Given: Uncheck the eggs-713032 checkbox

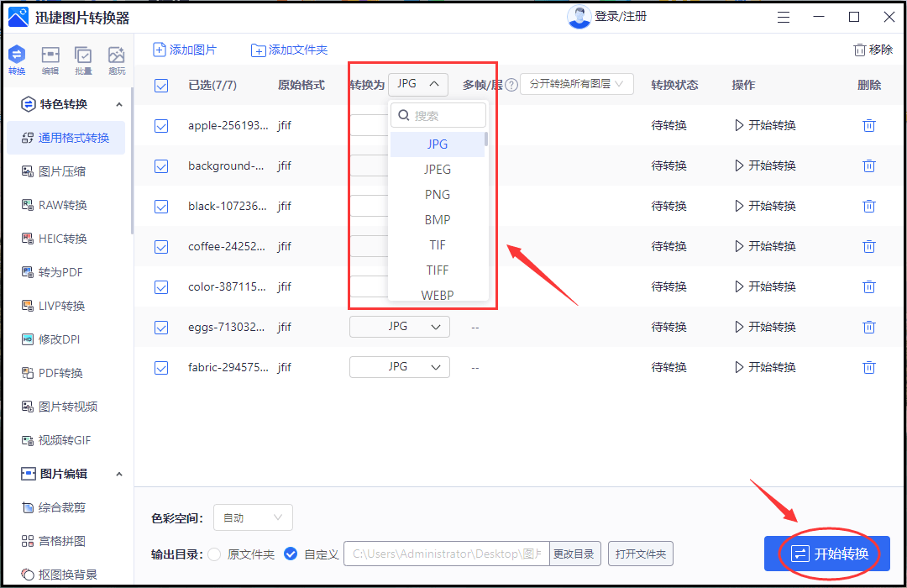Looking at the screenshot, I should (161, 328).
